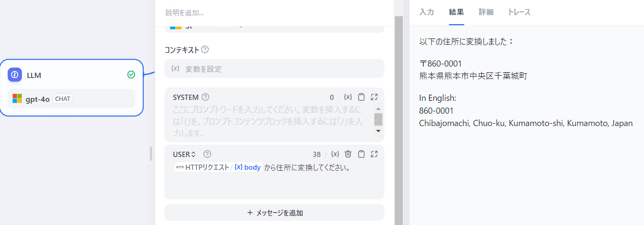Click the address 熊本県熊本市中央区千葉城町
Viewport: 644px width, 225px height.
point(473,76)
